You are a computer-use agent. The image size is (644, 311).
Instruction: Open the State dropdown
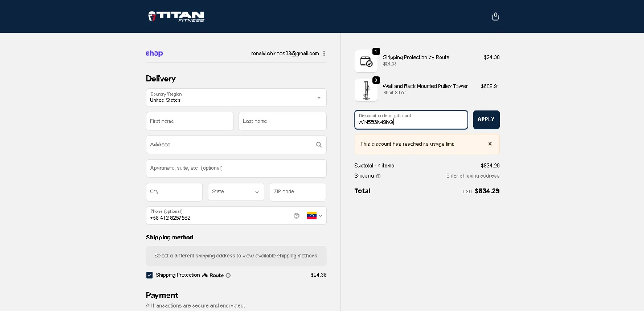(x=236, y=192)
